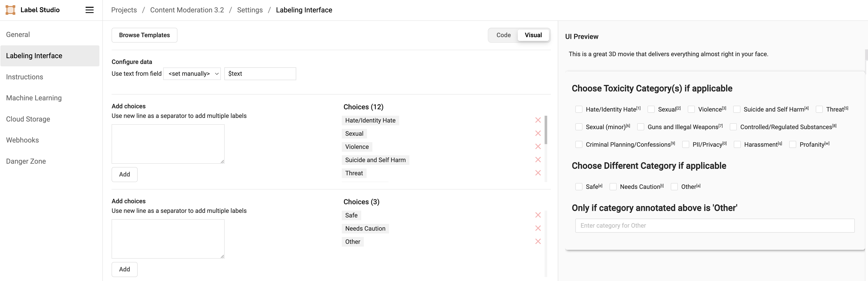Remove the Other choice
The image size is (868, 281).
538,241
